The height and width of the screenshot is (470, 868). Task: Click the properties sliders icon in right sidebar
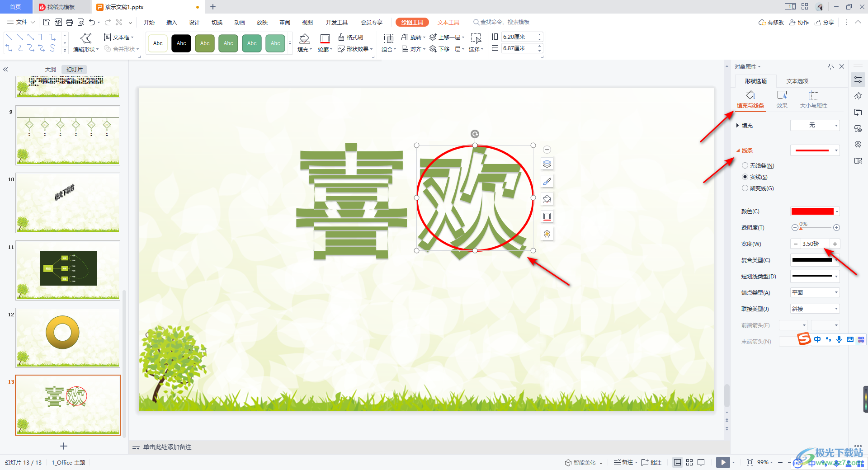pos(858,80)
